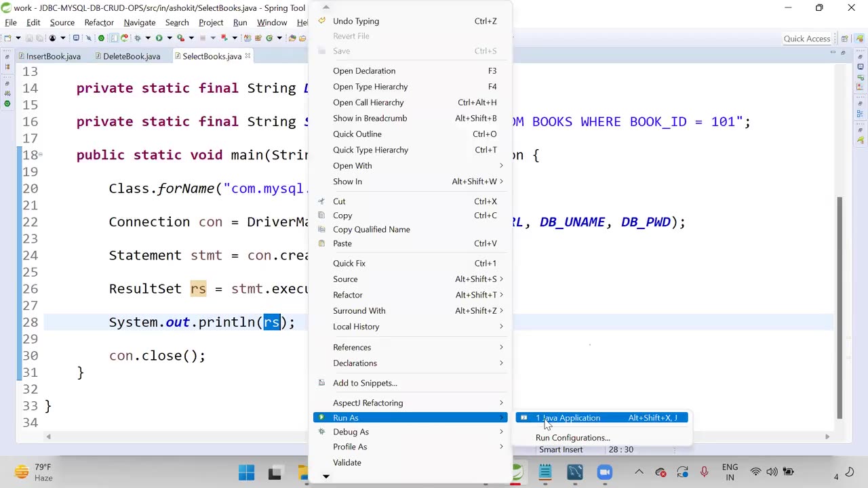Image resolution: width=868 pixels, height=488 pixels.
Task: Click the editor vertical scrollbar thumb
Action: 840,307
